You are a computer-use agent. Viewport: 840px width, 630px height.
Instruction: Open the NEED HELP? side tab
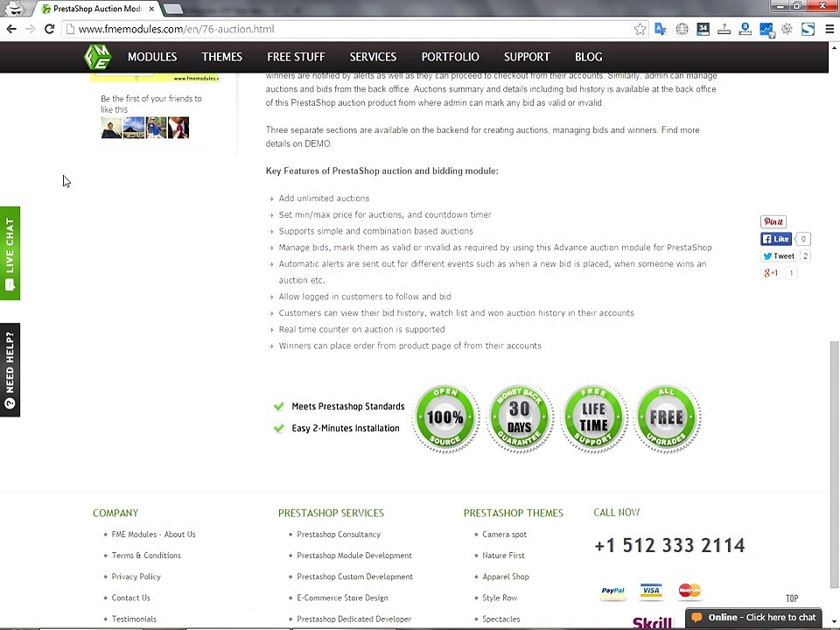(x=10, y=369)
